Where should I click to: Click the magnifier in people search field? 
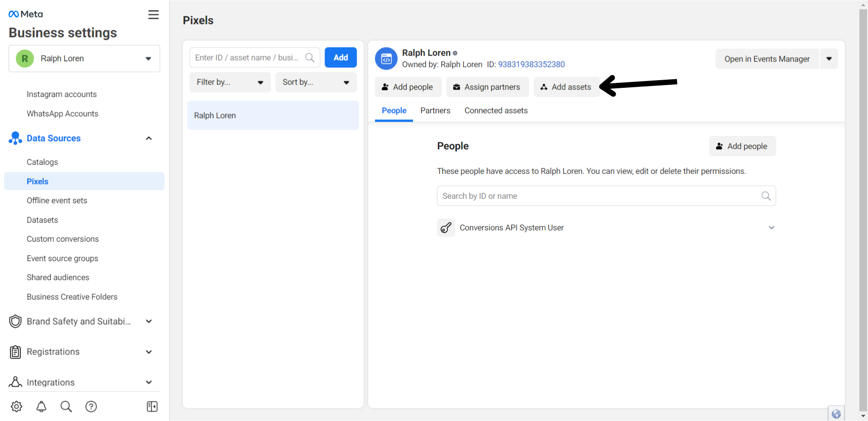pos(766,196)
